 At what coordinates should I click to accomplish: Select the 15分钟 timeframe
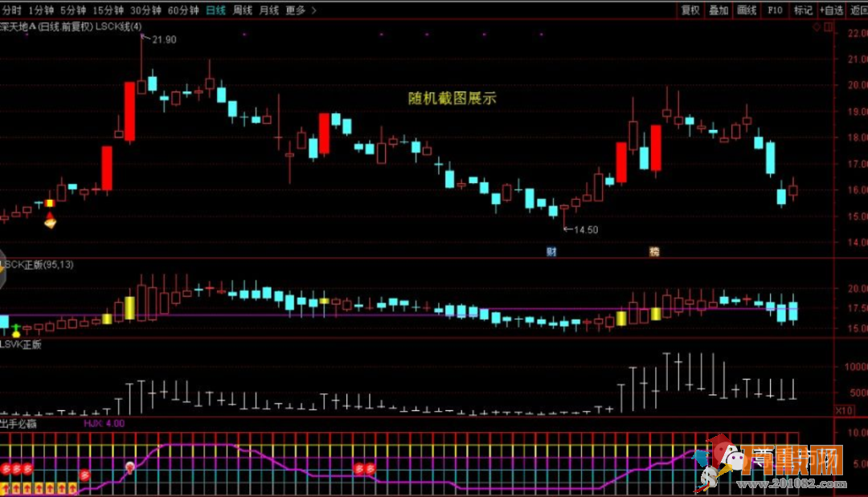point(108,10)
